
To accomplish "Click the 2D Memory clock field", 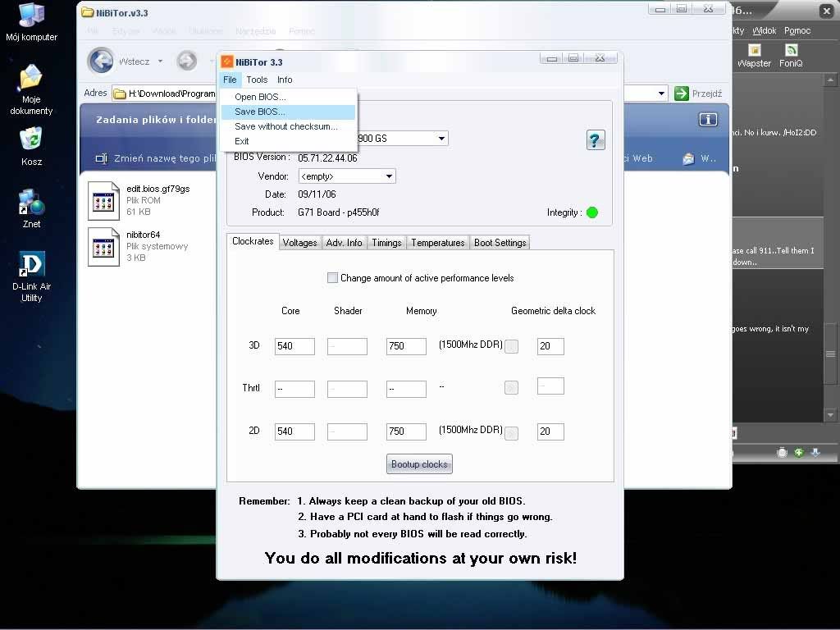I will tap(406, 431).
